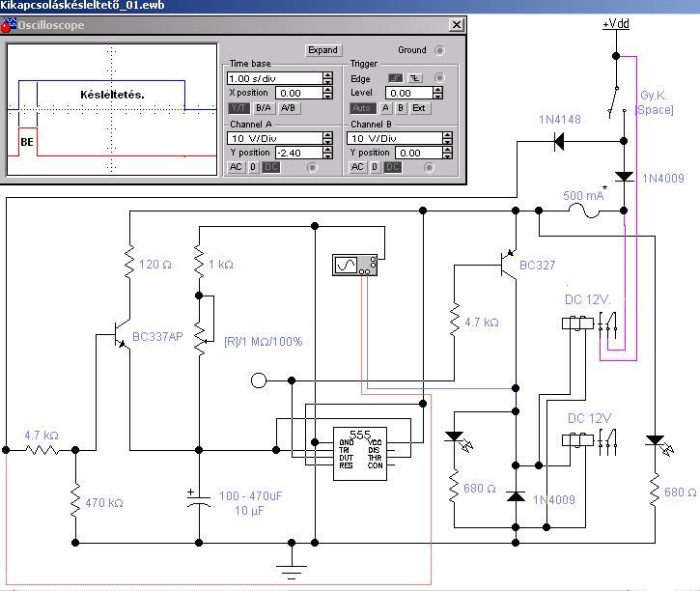Click the +Vdd supply label
The width and height of the screenshot is (700, 591).
616,23
